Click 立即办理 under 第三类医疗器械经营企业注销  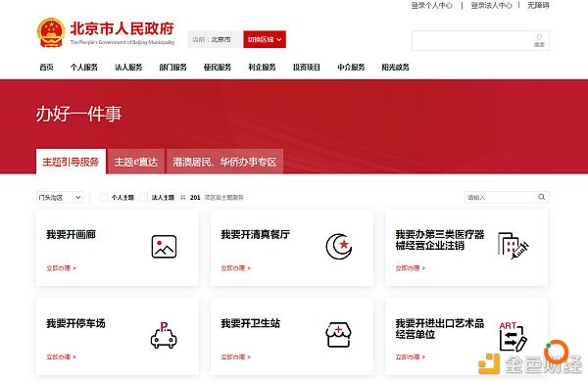tap(411, 268)
